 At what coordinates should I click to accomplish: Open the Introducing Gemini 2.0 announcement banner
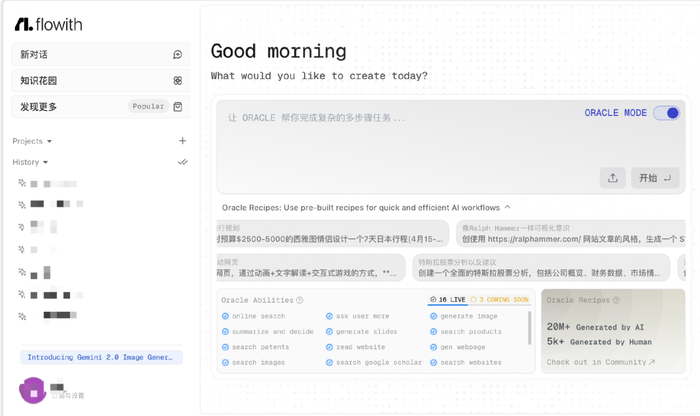(x=100, y=357)
